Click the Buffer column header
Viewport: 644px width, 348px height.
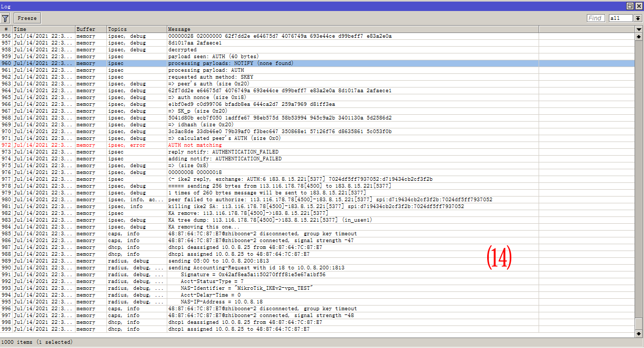point(89,29)
